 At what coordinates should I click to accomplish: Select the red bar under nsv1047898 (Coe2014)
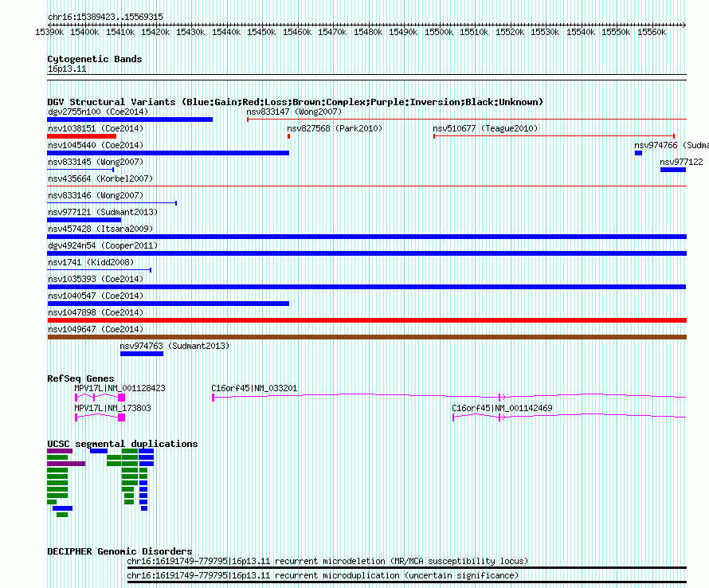(366, 320)
